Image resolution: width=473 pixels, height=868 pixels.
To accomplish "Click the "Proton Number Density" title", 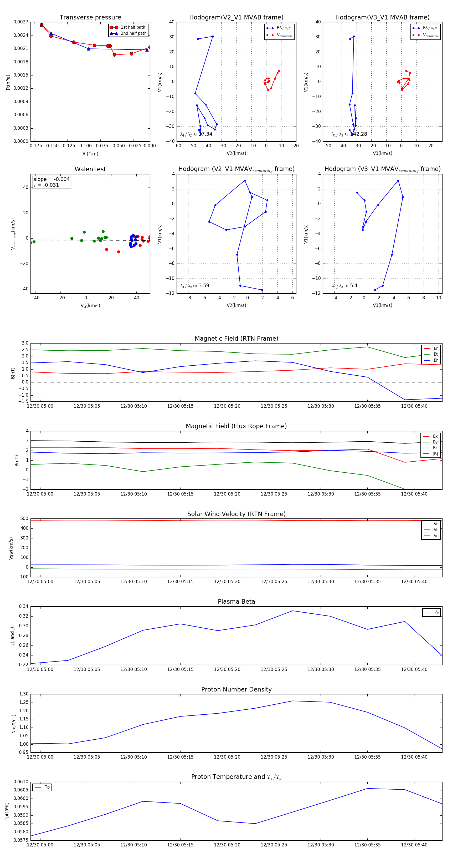I will (236, 689).
